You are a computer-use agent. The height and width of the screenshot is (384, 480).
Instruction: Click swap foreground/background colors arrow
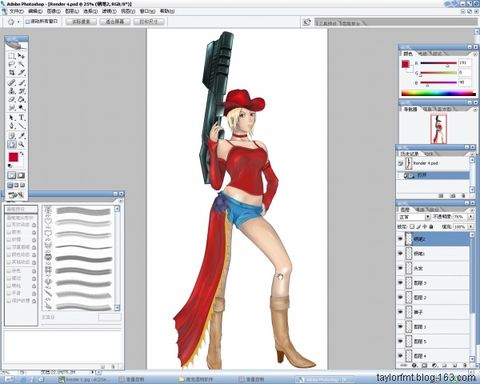coord(22,154)
